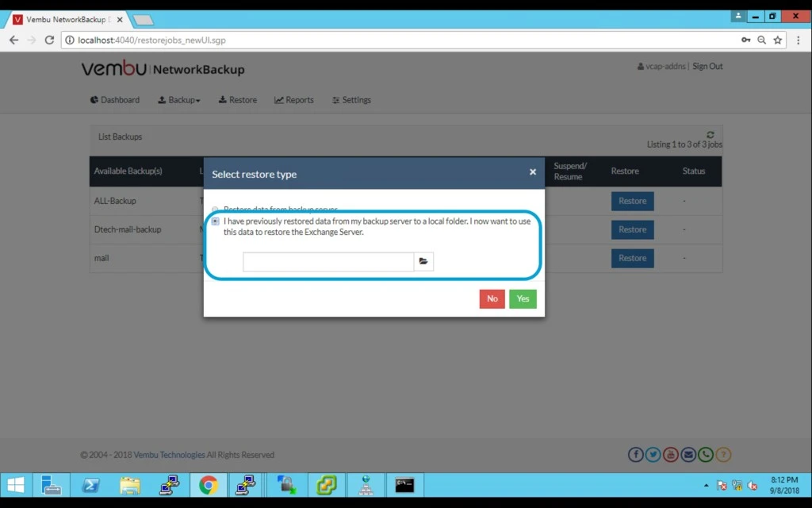Open the Twitter social icon

653,455
